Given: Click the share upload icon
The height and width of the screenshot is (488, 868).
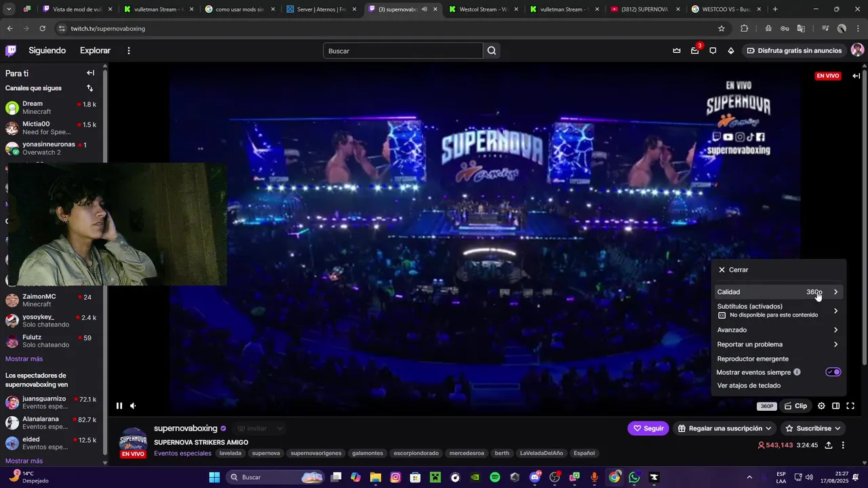Looking at the screenshot, I should [829, 445].
